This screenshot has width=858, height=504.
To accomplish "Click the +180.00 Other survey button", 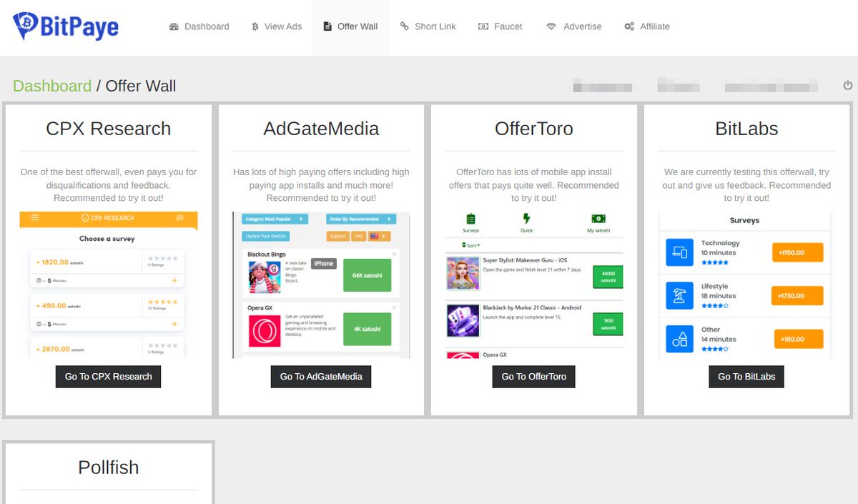I will (799, 339).
